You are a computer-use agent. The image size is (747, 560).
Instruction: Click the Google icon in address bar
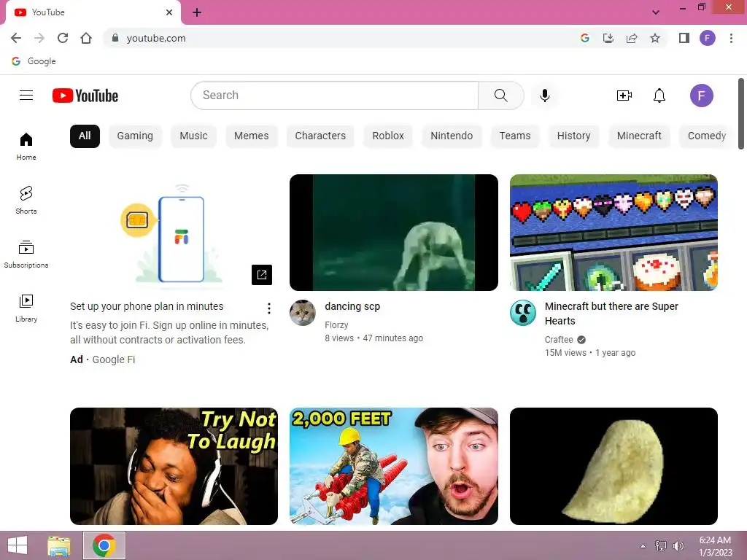click(x=585, y=38)
